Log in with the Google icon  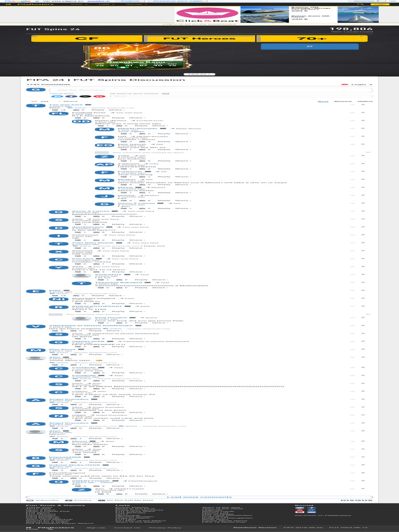click(99, 97)
